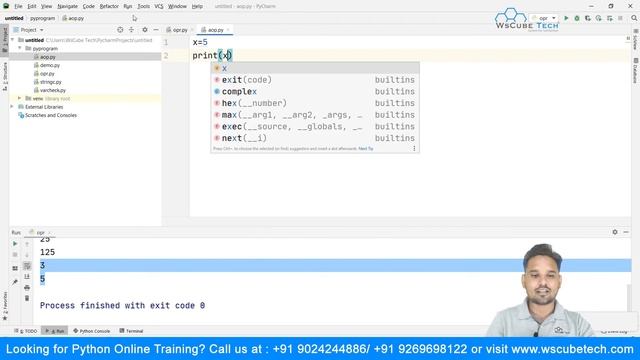The height and width of the screenshot is (360, 640).
Task: Open the File menu
Action: (18, 6)
